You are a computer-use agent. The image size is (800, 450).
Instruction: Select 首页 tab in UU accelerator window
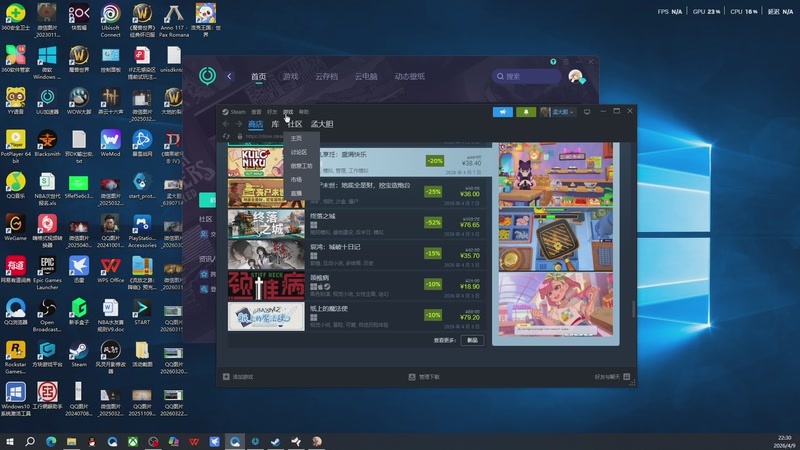point(258,77)
